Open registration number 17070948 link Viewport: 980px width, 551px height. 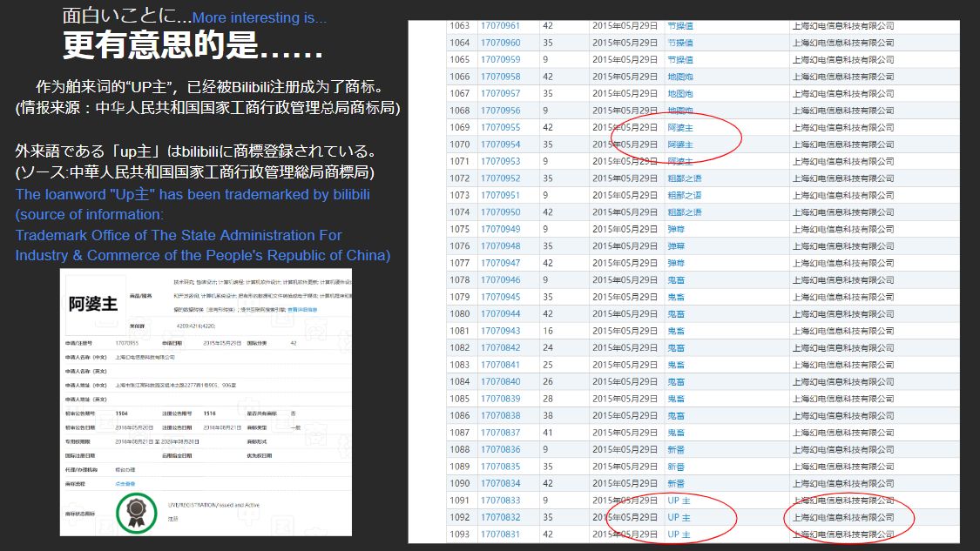[x=500, y=245]
